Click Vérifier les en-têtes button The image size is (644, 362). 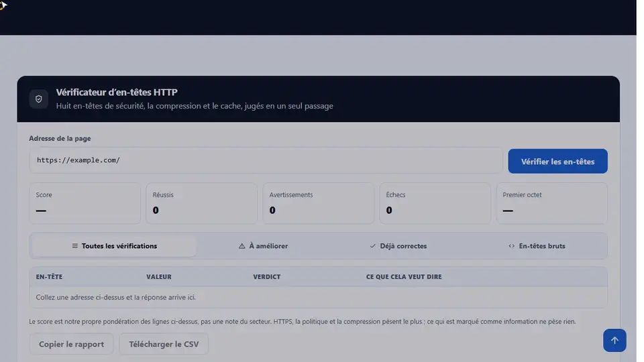click(557, 162)
